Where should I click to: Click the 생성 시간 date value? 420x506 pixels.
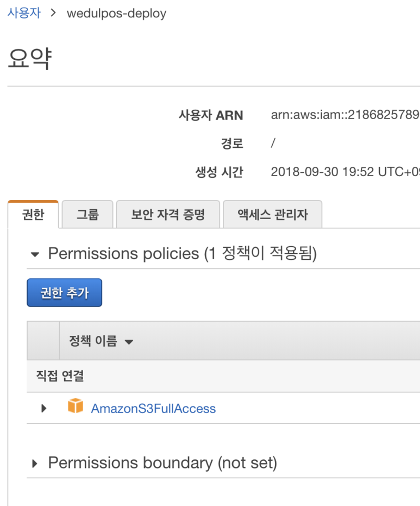(x=345, y=172)
